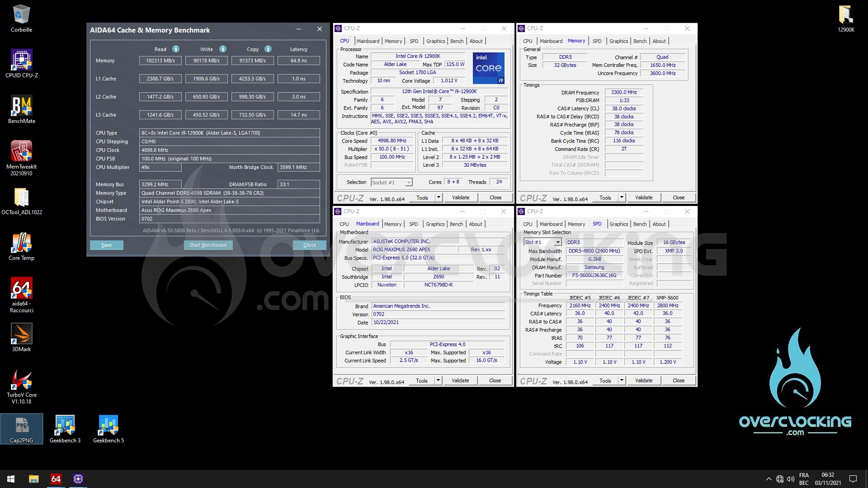Click Tools button in bottom-left CPU-Z window
This screenshot has width=868, height=488.
(422, 380)
